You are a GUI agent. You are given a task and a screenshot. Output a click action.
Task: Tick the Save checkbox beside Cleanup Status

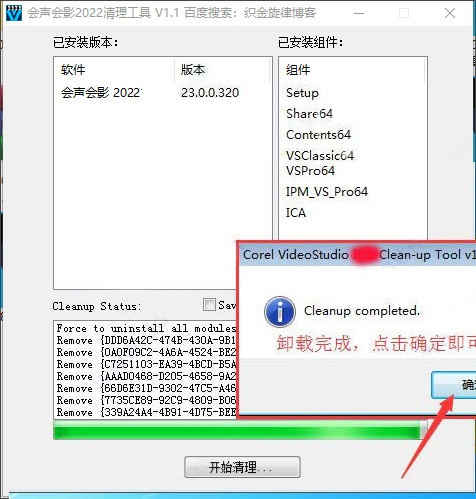click(x=209, y=304)
